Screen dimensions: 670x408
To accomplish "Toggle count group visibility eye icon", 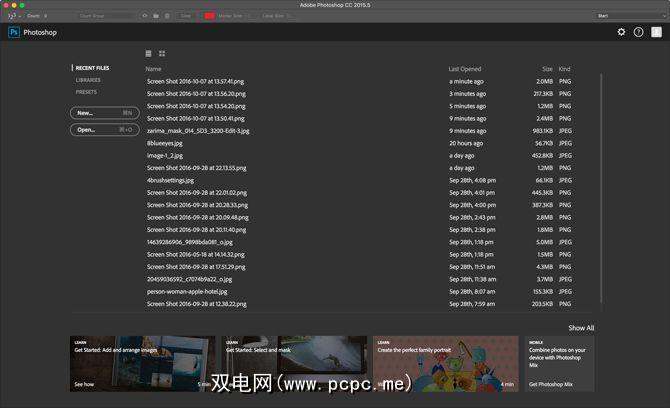I will pyautogui.click(x=145, y=16).
